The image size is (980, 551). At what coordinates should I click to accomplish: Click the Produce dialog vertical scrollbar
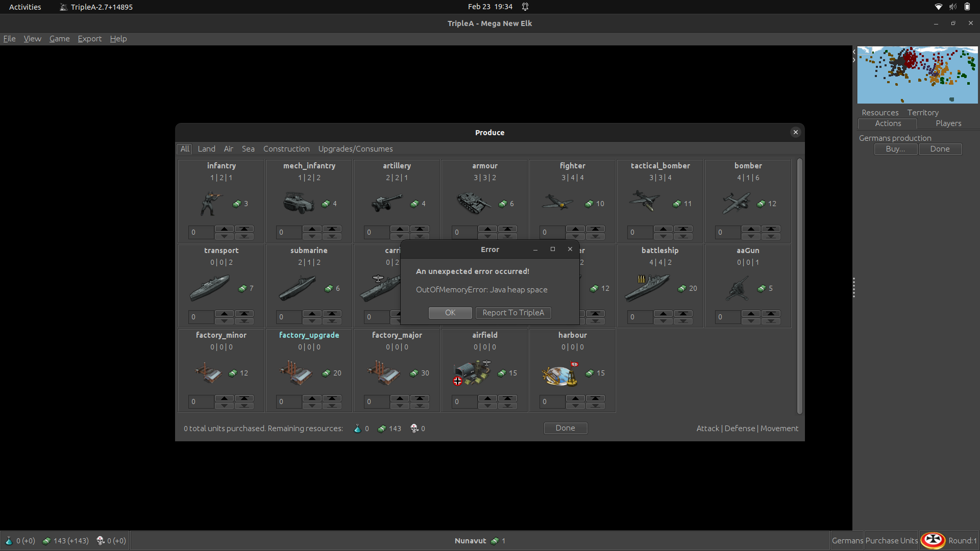click(799, 286)
